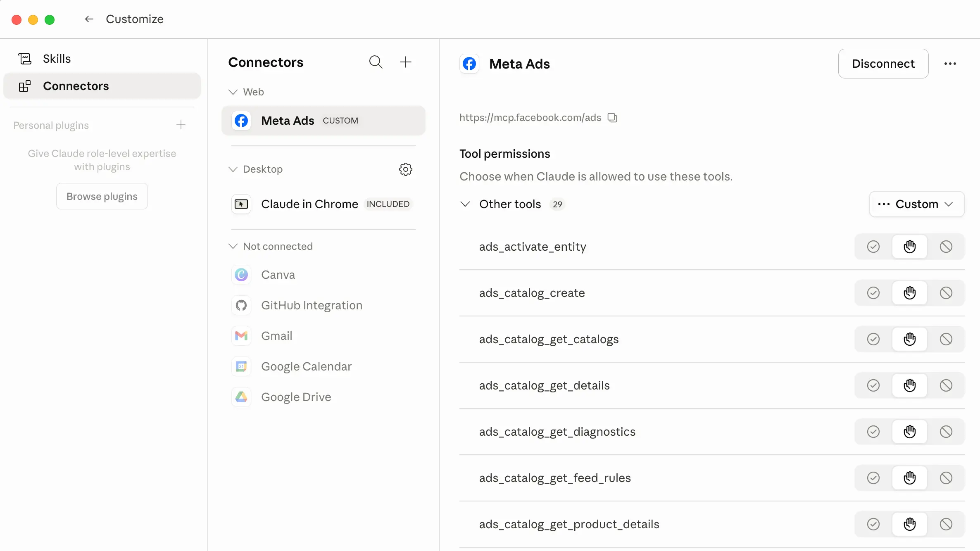Click the Meta Ads Facebook logo in header

click(469, 64)
